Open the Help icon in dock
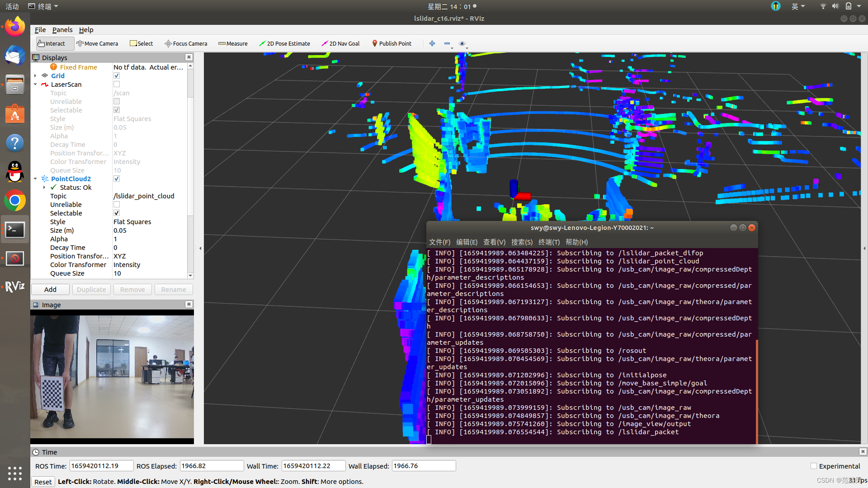 click(15, 143)
